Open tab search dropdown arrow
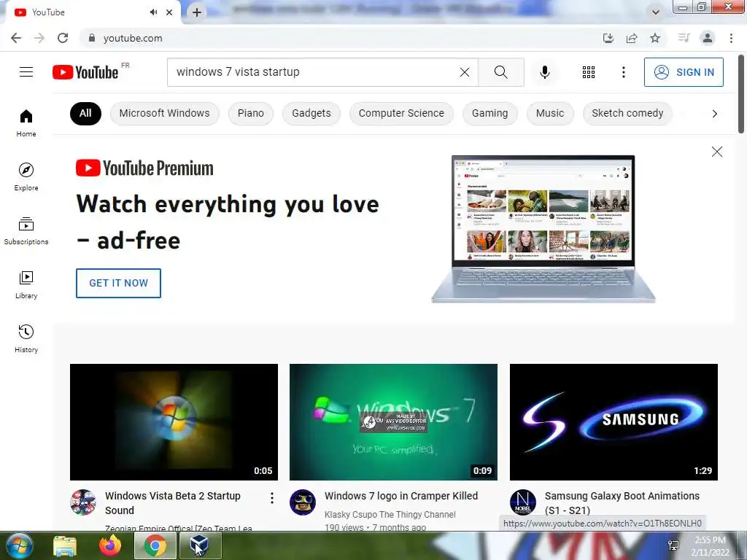This screenshot has width=747, height=560. [x=656, y=12]
